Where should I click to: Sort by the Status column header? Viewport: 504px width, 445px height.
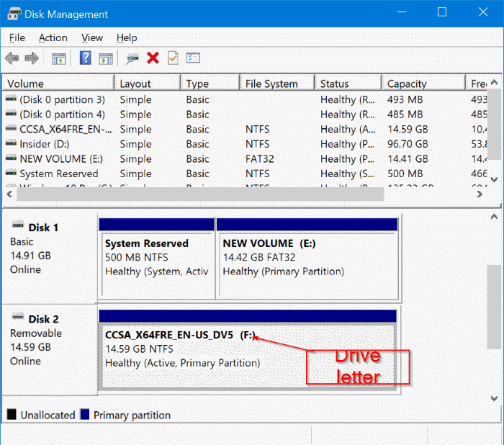348,84
